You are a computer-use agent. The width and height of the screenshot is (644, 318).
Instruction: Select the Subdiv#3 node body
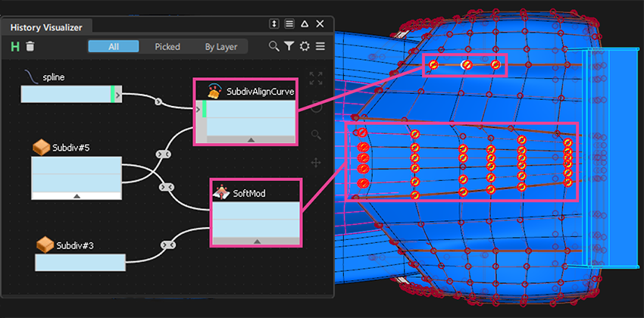tap(80, 263)
